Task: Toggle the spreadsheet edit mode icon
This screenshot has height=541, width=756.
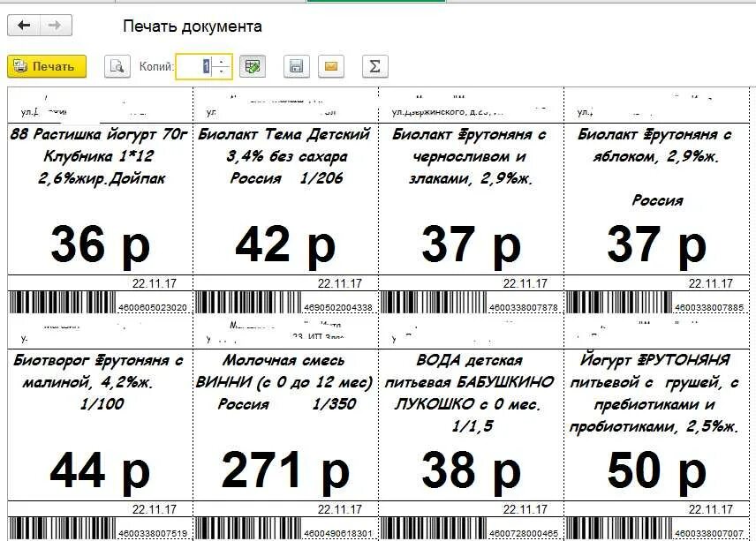Action: pos(253,66)
